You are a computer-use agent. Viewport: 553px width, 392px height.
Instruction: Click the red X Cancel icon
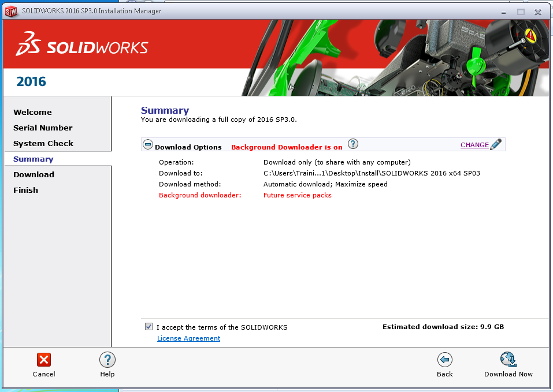pos(44,360)
